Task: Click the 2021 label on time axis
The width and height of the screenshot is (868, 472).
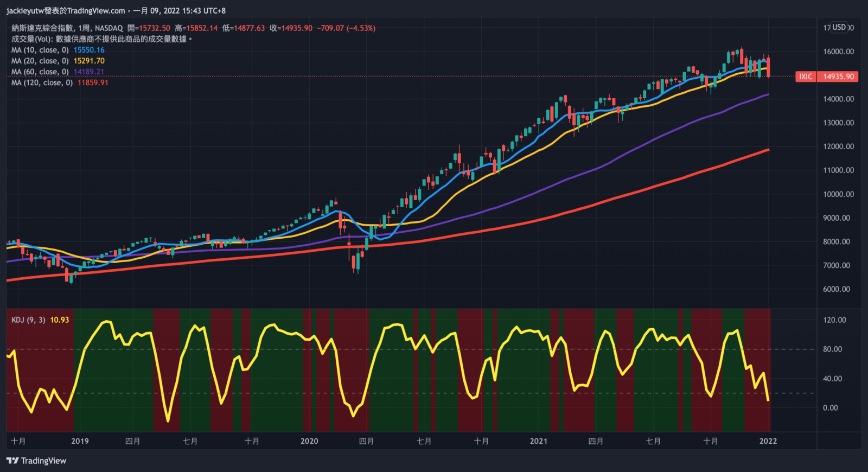Action: point(539,441)
